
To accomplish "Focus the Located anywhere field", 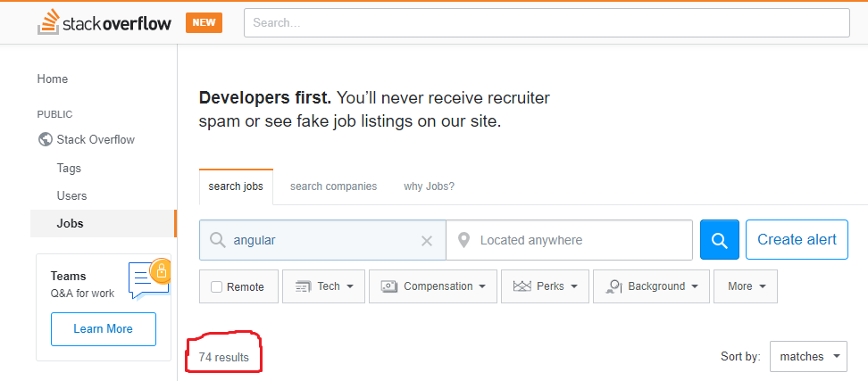I will (569, 240).
